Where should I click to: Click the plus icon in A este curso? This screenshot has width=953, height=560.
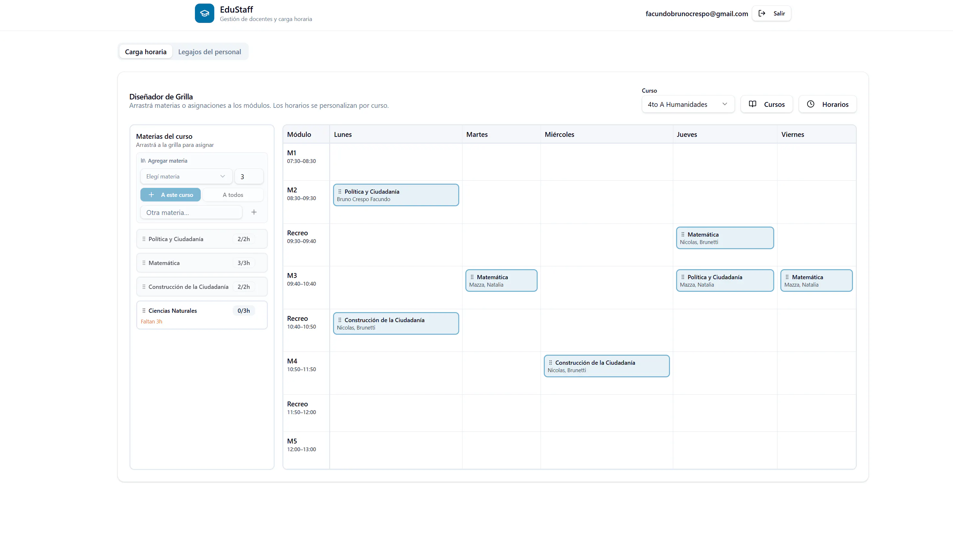coord(151,195)
